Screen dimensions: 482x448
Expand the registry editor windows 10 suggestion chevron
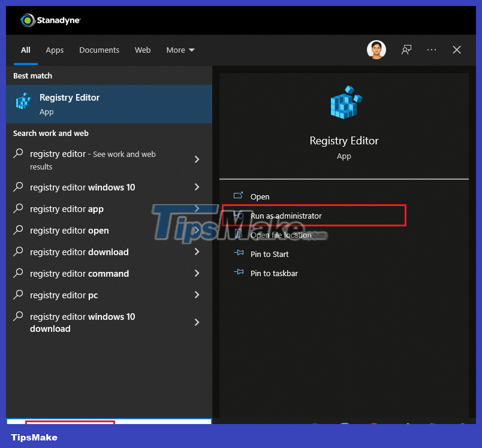click(197, 187)
